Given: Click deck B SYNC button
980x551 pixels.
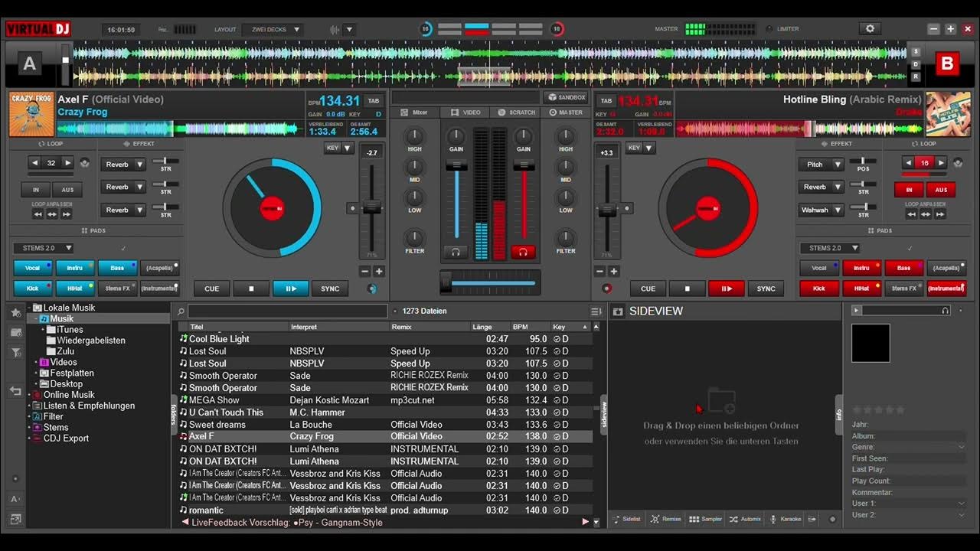Looking at the screenshot, I should (766, 289).
